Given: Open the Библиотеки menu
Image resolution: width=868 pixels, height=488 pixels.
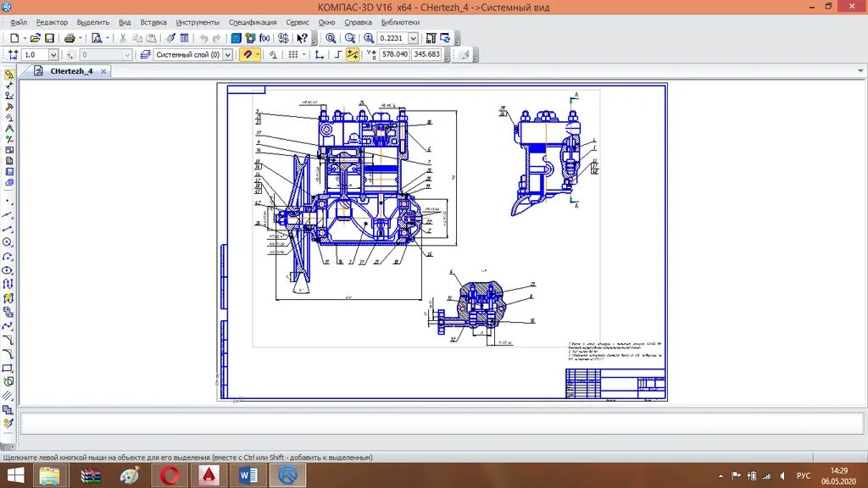Looking at the screenshot, I should (400, 22).
